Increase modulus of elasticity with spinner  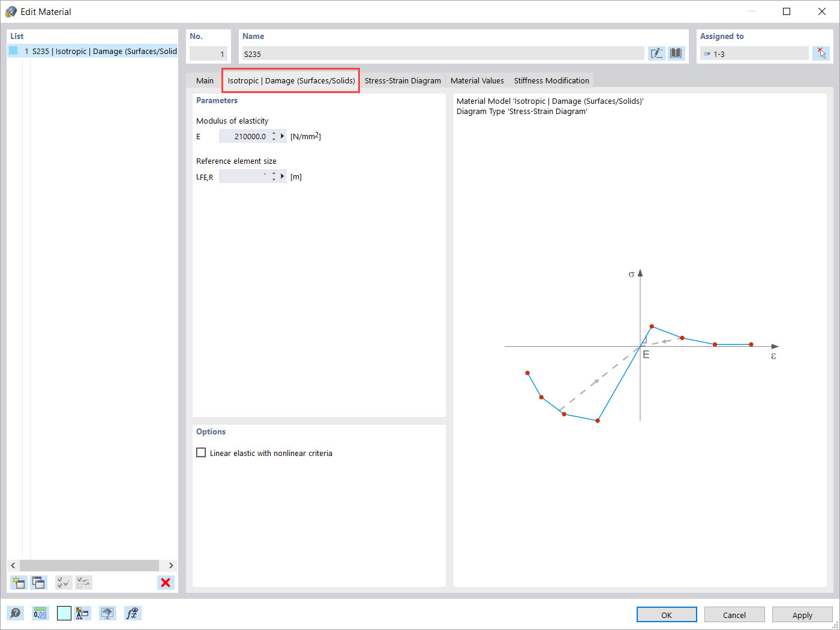[274, 134]
